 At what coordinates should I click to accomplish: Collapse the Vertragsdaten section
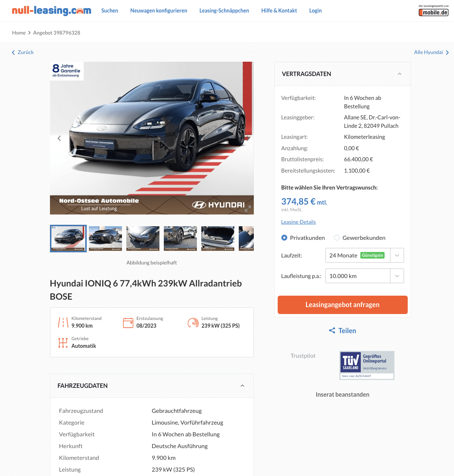(400, 74)
